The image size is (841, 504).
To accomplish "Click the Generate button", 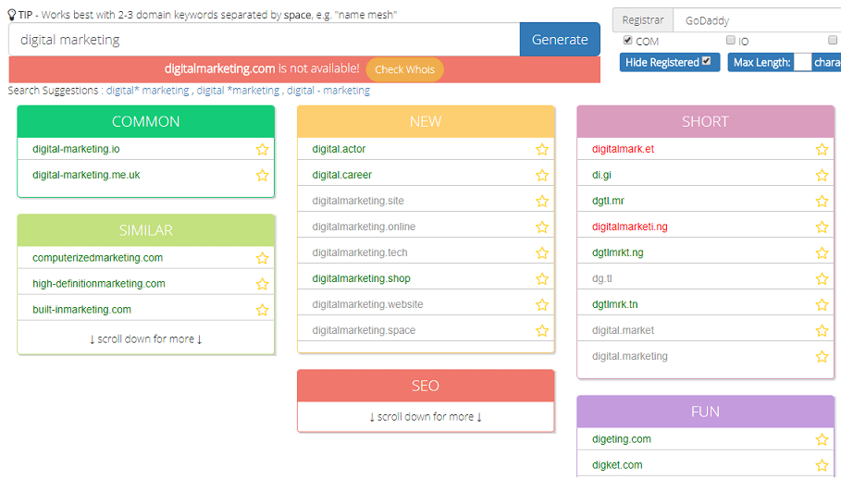I will (560, 40).
